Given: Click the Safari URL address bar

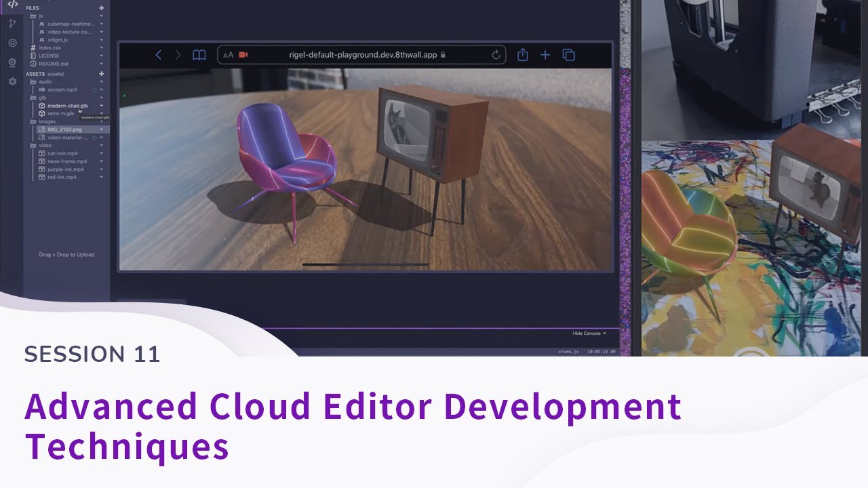Looking at the screenshot, I should (362, 55).
